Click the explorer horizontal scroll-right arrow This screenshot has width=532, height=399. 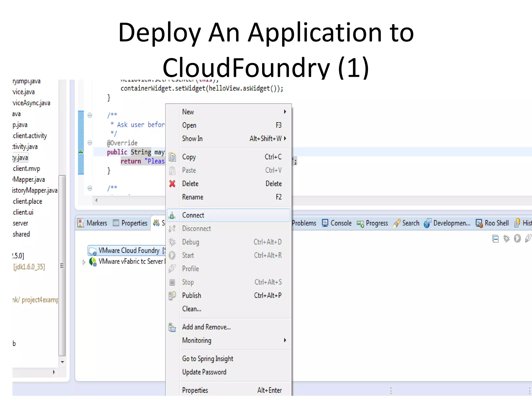pyautogui.click(x=54, y=372)
